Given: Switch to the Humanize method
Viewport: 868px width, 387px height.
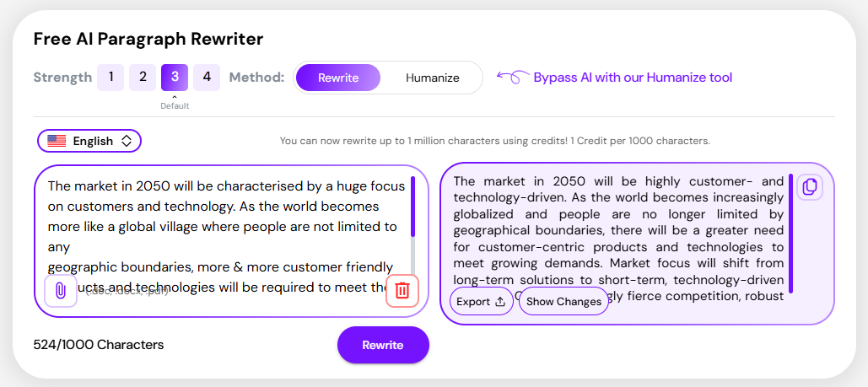Looking at the screenshot, I should (x=432, y=78).
